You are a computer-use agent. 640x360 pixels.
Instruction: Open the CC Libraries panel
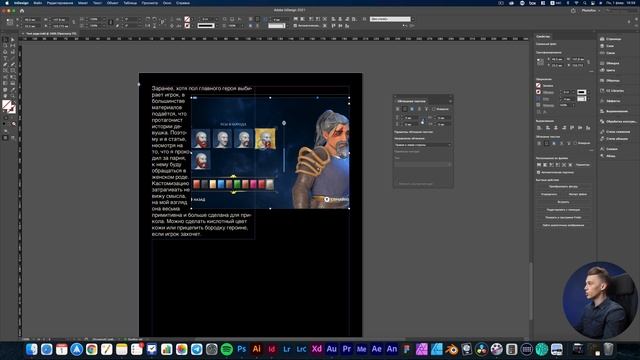tap(612, 91)
